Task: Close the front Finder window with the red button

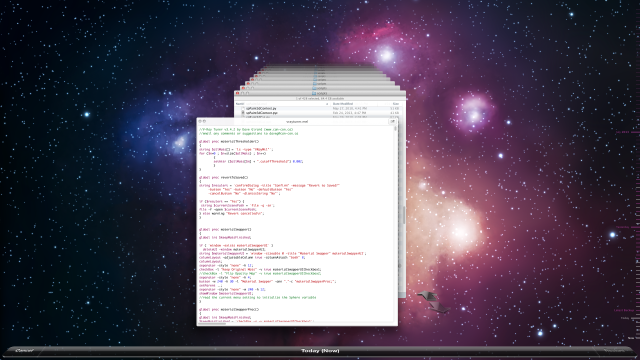Action: pos(238,93)
